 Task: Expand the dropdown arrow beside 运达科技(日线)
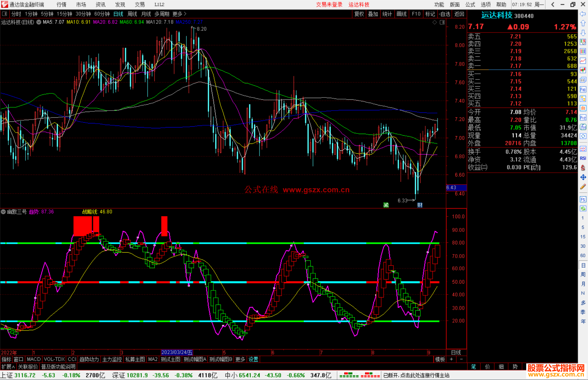39,22
